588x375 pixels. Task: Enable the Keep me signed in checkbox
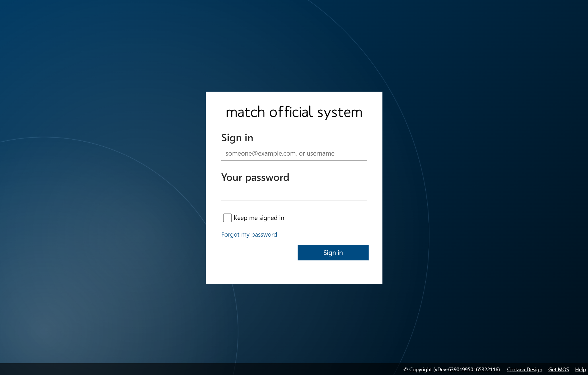[x=227, y=218]
